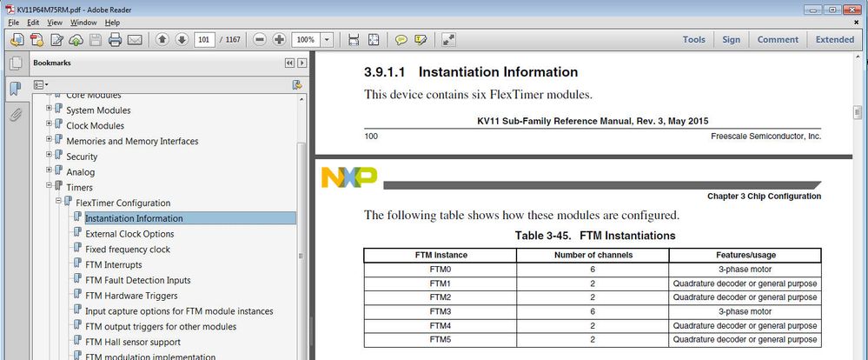This screenshot has width=868, height=360.
Task: Expand the Analog bookmark
Action: pyautogui.click(x=50, y=170)
